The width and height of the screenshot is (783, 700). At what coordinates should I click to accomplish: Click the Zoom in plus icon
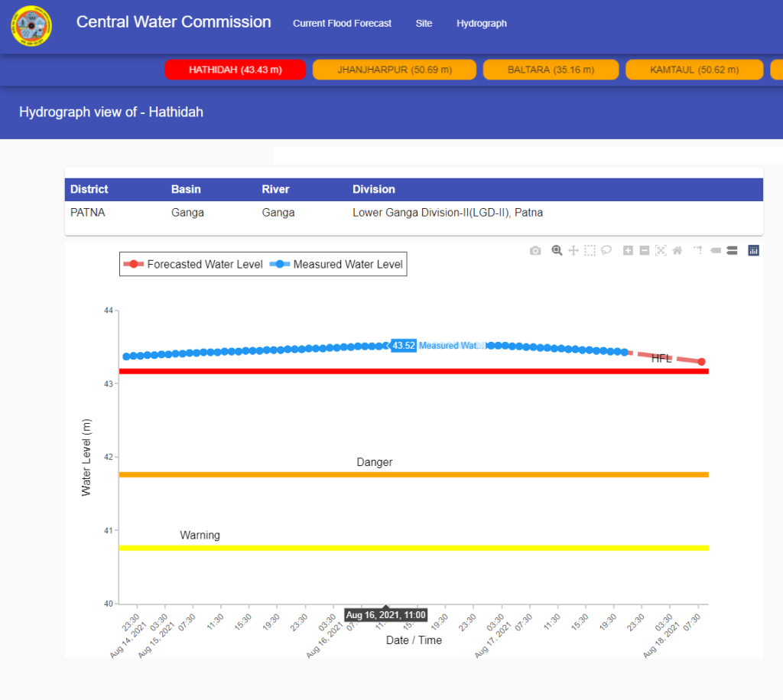[x=628, y=250]
